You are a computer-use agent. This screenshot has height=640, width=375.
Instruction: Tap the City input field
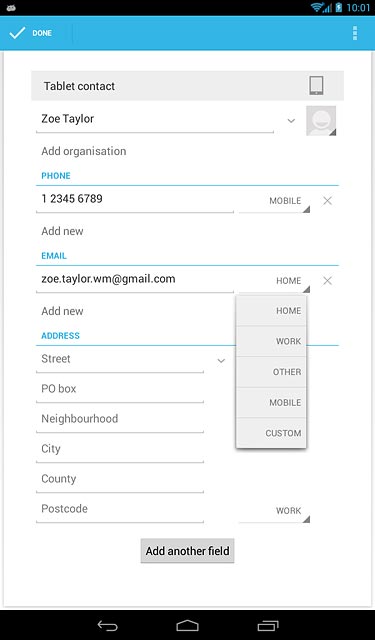point(120,450)
